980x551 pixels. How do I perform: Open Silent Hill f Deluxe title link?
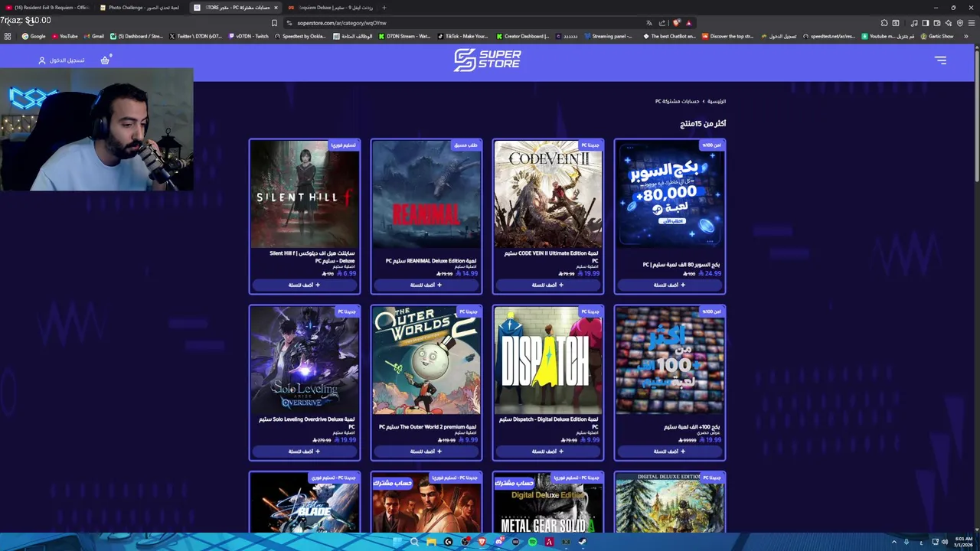pyautogui.click(x=312, y=256)
